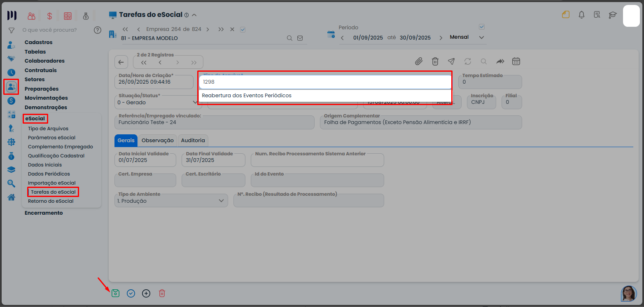Open Retorno do eSocial menu item
644x307 pixels.
click(51, 201)
